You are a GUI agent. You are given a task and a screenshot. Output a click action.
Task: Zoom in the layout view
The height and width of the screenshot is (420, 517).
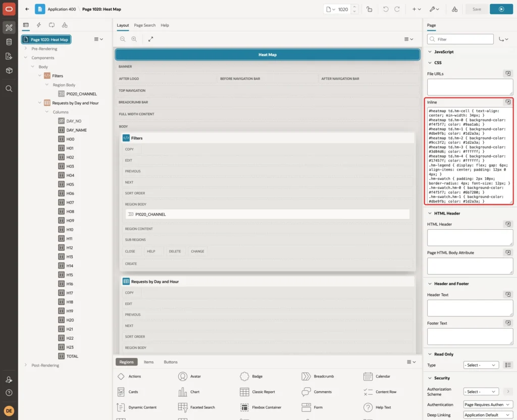point(134,39)
